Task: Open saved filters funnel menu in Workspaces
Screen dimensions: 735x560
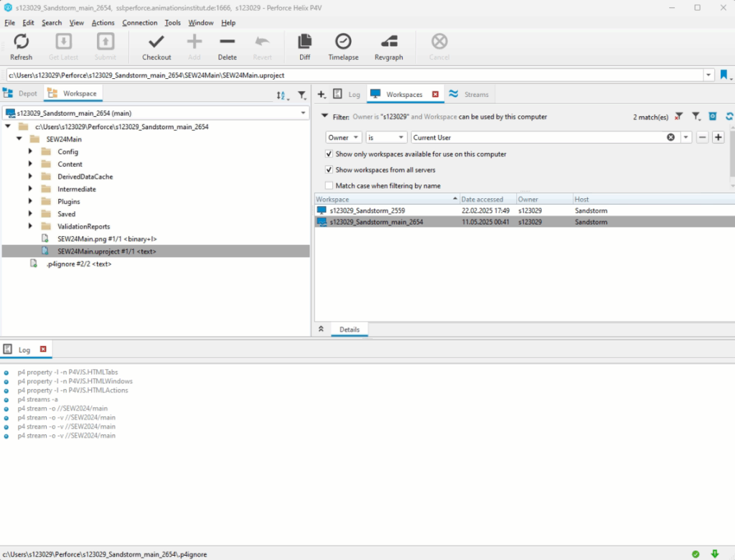Action: click(x=696, y=116)
